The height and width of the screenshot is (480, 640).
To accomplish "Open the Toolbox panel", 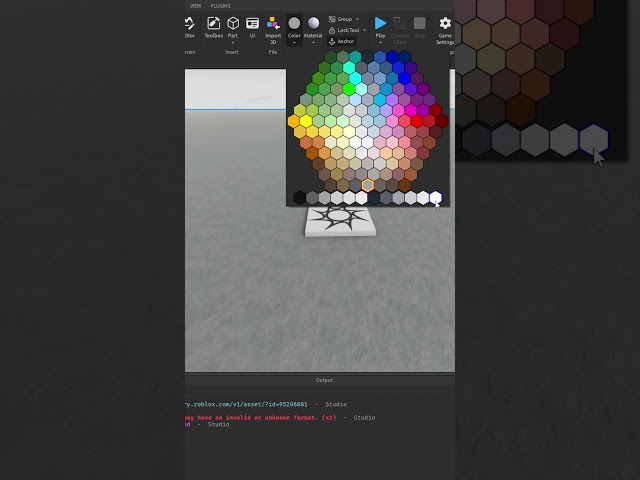I will (213, 27).
